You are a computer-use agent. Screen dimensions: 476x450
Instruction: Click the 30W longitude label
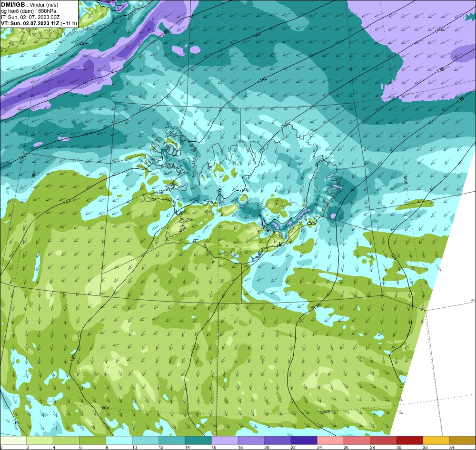34,175
